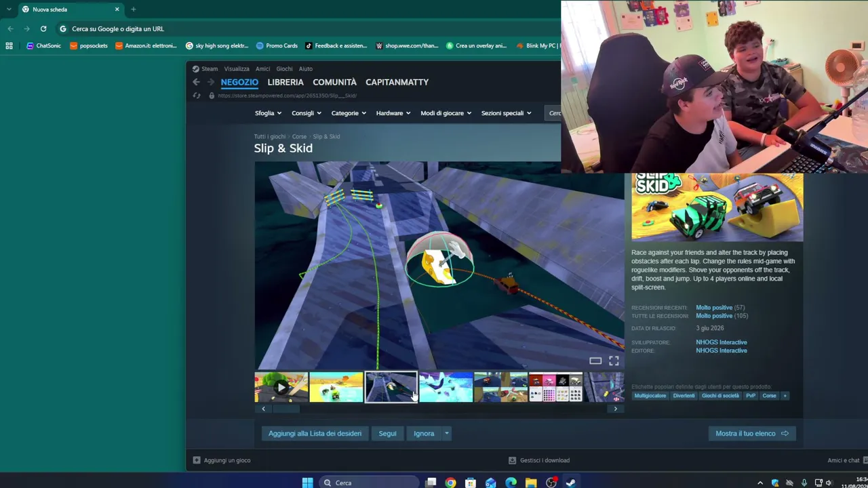Open the Giochi menu
This screenshot has width=868, height=488.
[285, 68]
